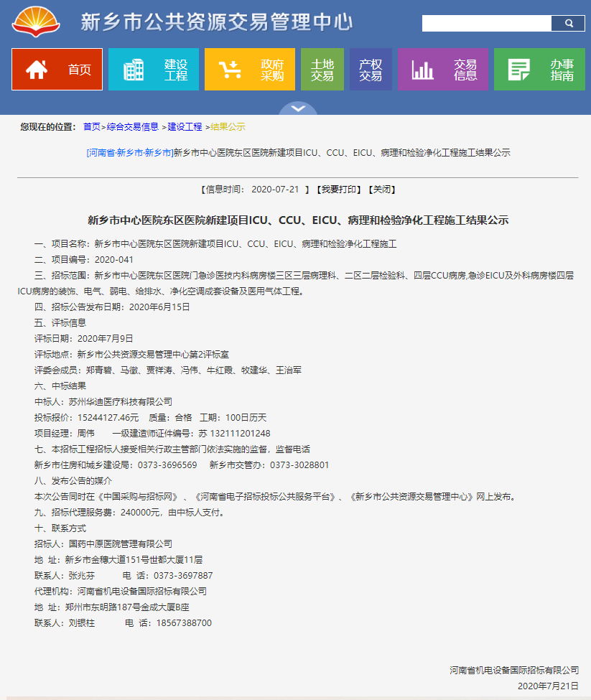Click 结果公示 breadcrumb item

click(x=228, y=127)
